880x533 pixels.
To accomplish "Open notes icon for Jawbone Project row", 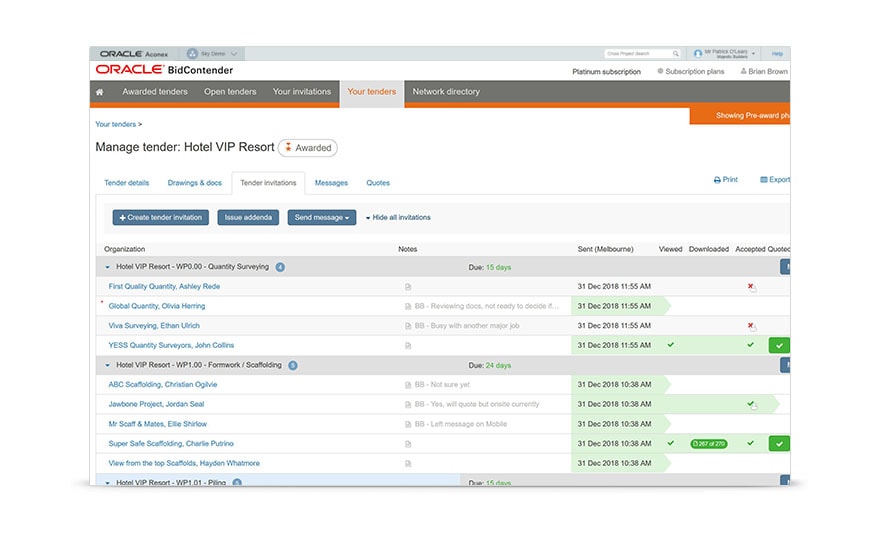I will 408,405.
